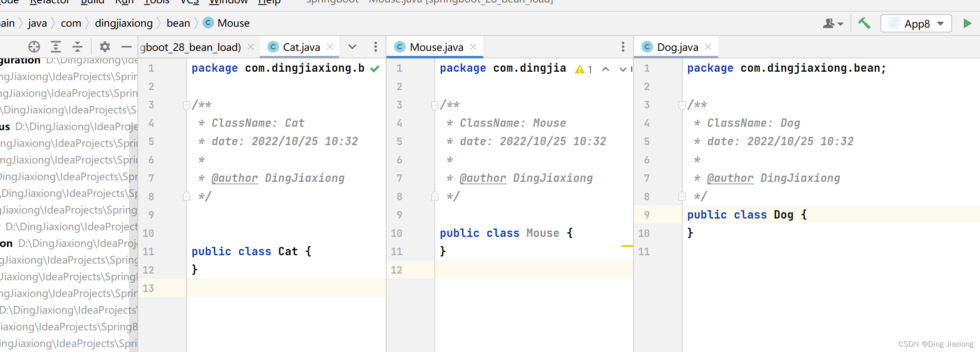This screenshot has width=980, height=352.
Task: Click the 'Mouse' class breadcrumb
Action: coord(227,23)
